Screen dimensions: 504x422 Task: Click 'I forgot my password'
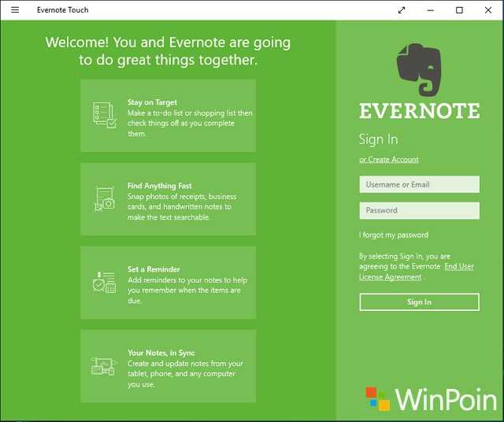(394, 235)
